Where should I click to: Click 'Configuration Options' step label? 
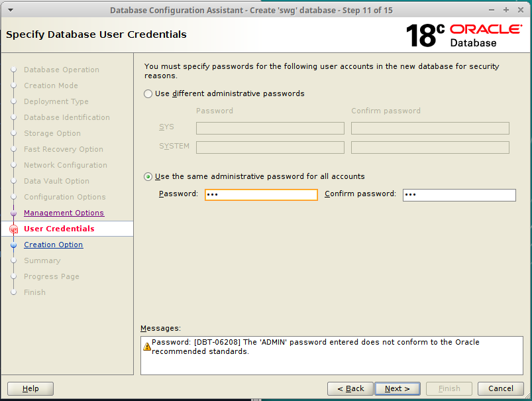65,197
